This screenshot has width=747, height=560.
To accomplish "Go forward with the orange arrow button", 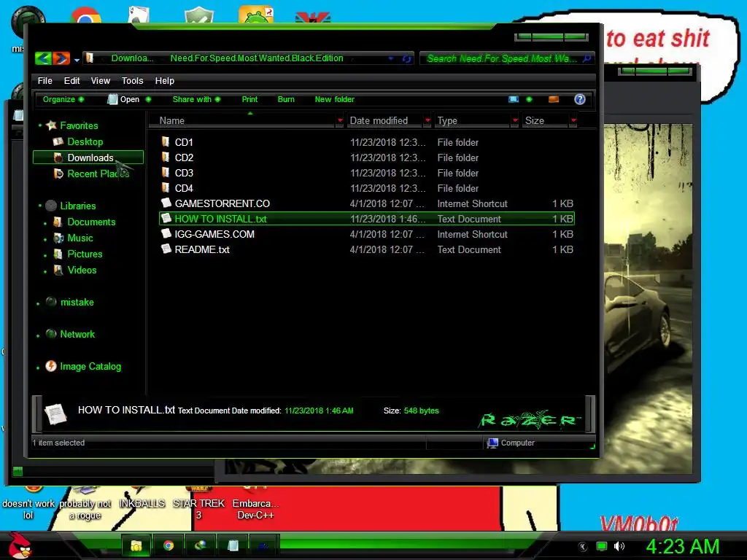I will (61, 58).
